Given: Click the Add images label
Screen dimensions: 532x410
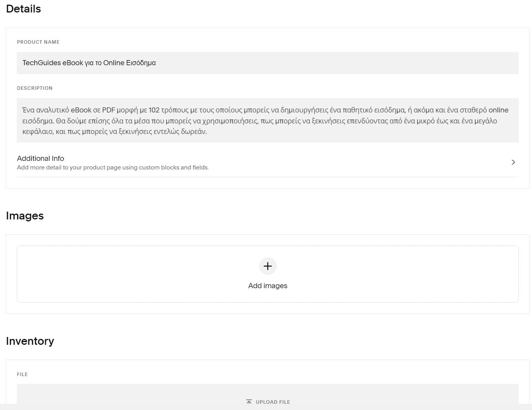Looking at the screenshot, I should pyautogui.click(x=267, y=285).
